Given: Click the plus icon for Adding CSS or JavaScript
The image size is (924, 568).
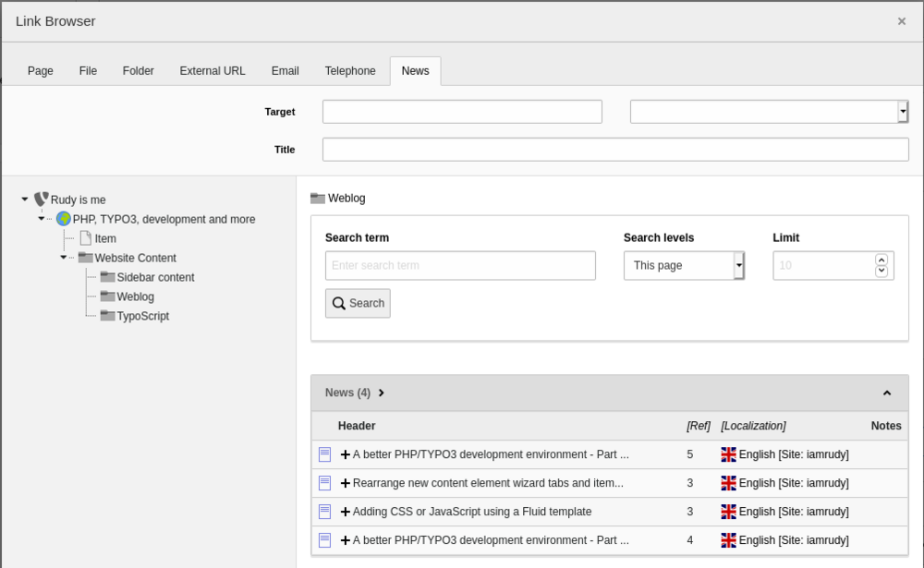Looking at the screenshot, I should [x=346, y=512].
